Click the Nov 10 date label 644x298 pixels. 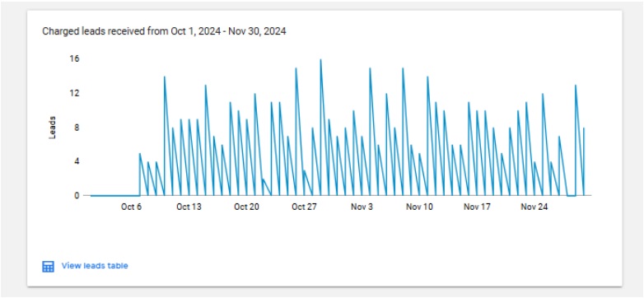point(419,207)
